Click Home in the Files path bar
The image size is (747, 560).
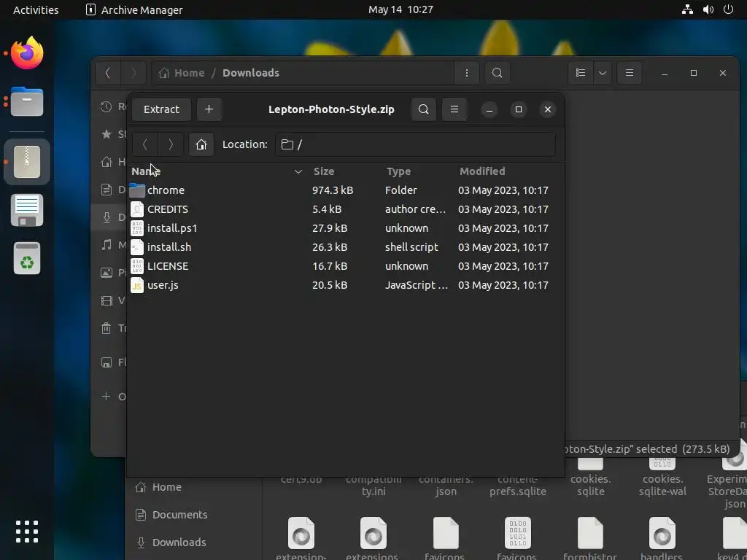(182, 73)
